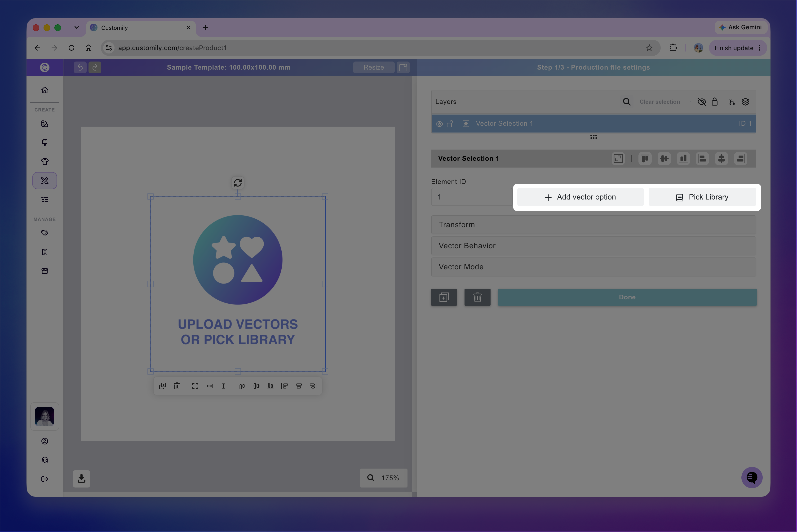
Task: Duplicate the element using the canvas toolbar icon
Action: tap(163, 386)
